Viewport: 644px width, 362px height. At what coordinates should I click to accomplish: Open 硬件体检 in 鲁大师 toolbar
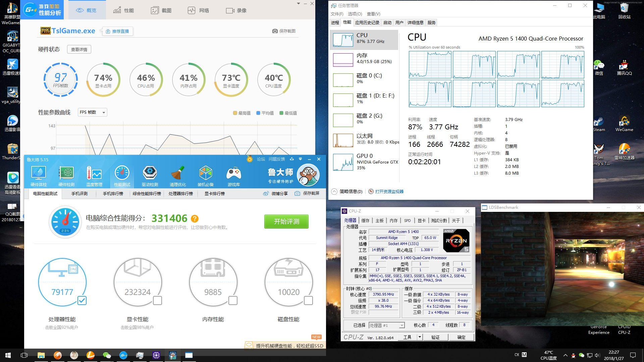[39, 176]
